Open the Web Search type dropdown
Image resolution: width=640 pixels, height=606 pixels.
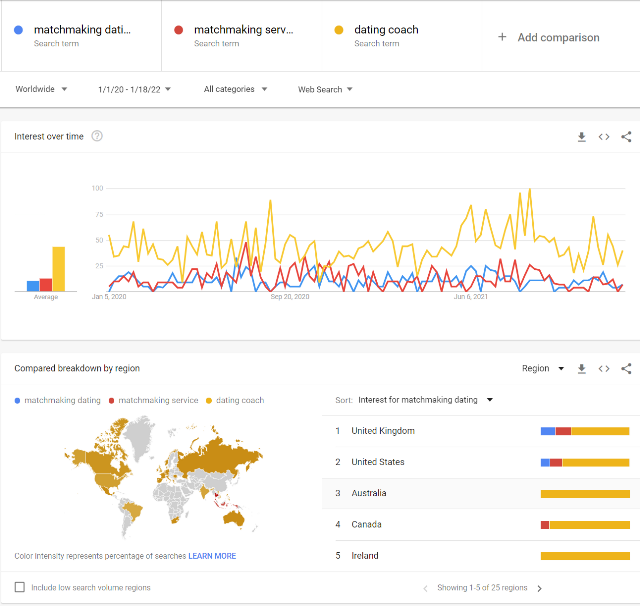(325, 89)
